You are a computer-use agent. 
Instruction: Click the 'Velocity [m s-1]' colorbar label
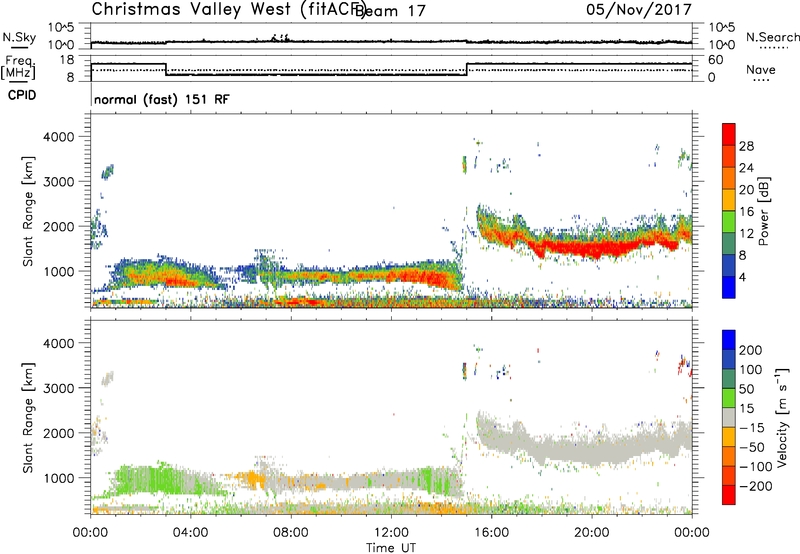point(782,417)
